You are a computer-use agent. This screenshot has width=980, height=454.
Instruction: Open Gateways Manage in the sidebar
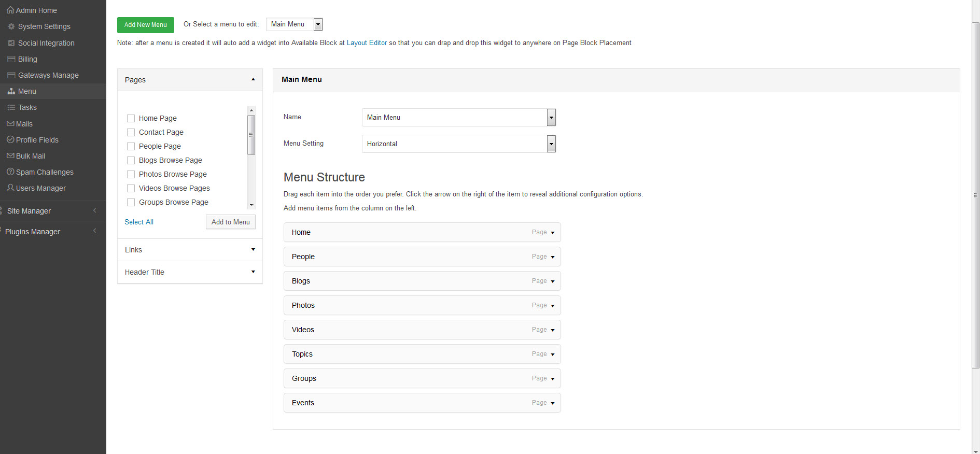48,75
